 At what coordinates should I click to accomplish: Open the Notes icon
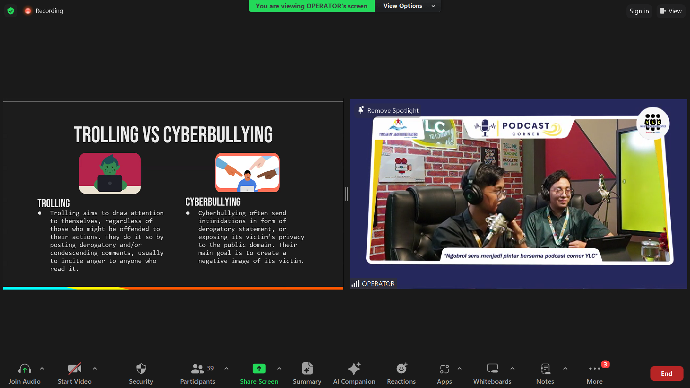(x=545, y=369)
